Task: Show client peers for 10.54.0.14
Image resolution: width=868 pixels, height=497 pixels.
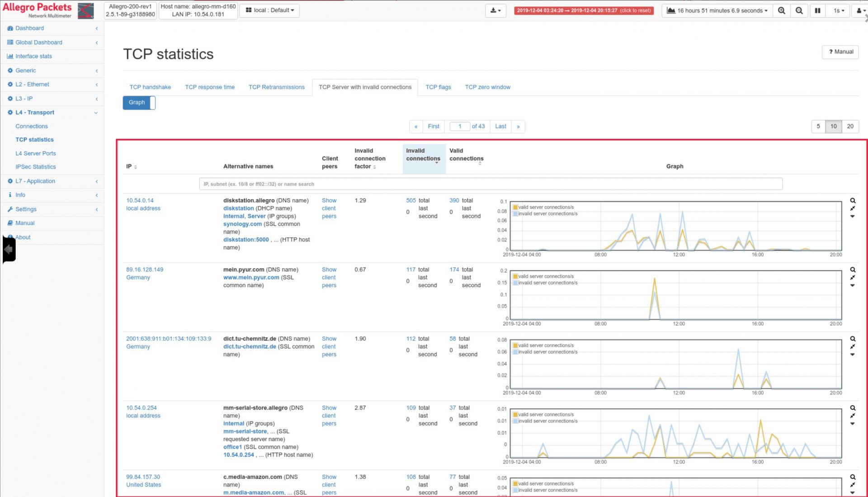Action: coord(329,208)
